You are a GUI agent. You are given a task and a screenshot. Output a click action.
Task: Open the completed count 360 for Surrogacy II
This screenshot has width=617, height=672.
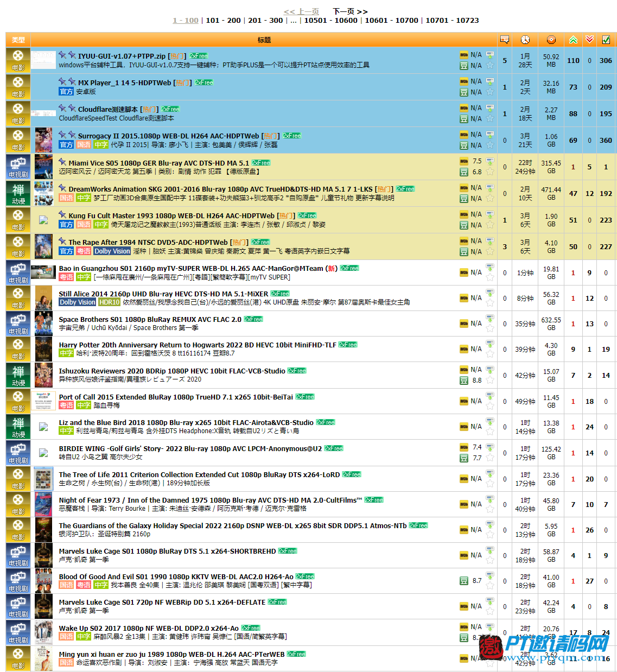click(x=606, y=140)
